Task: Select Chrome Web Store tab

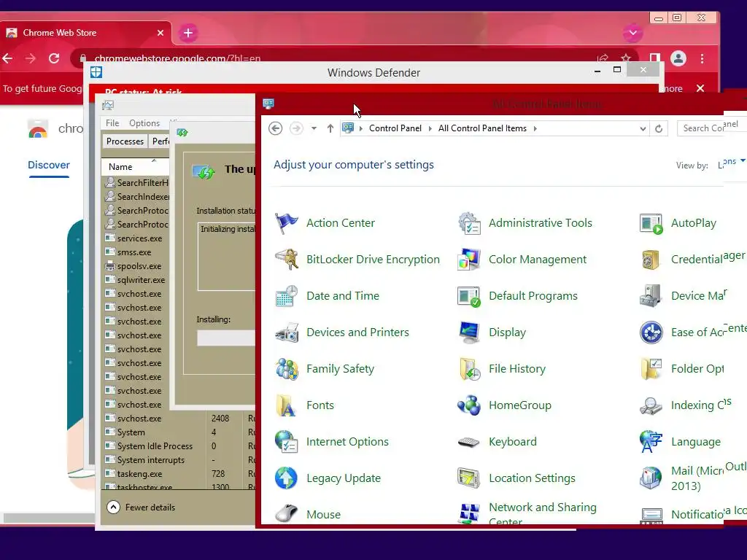Action: [x=85, y=33]
